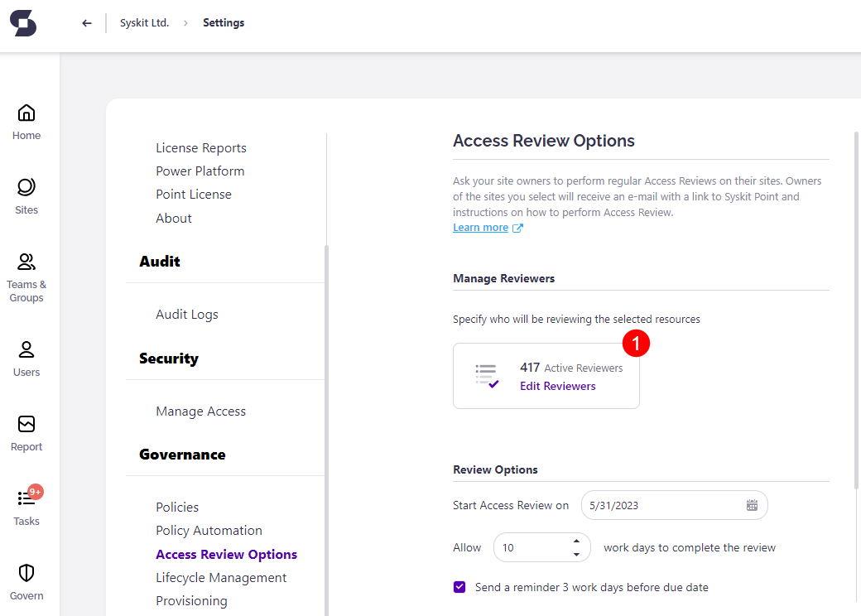Toggle the reminder before due date checkbox
861x616 pixels.
459,586
